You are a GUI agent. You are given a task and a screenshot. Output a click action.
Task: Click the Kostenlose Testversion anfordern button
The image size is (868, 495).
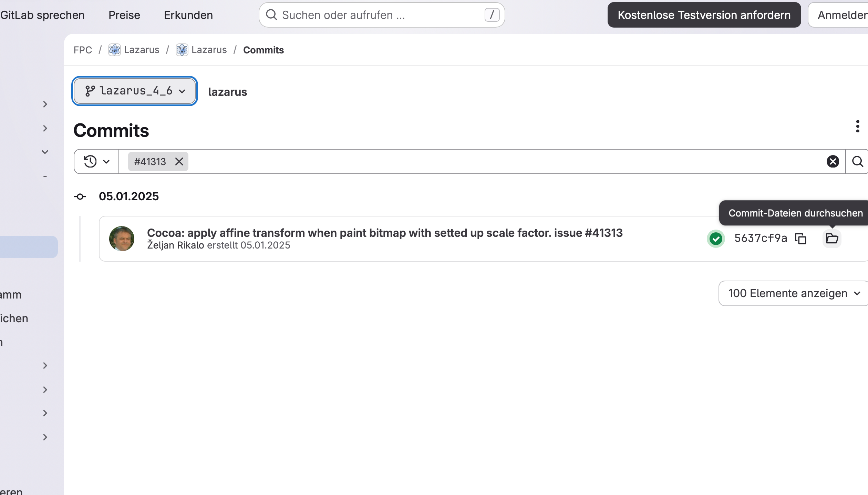(704, 15)
